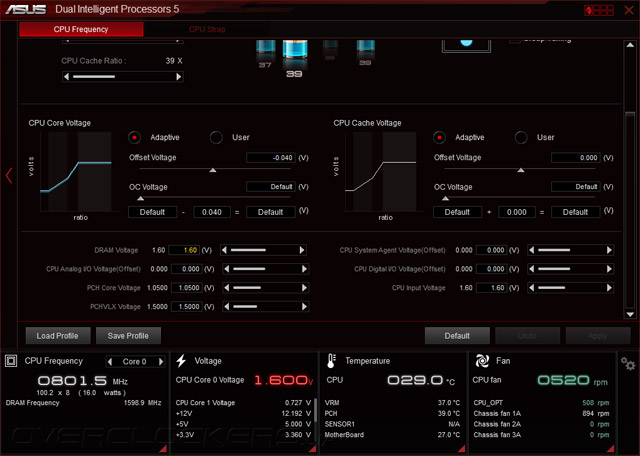Decrease CPU Digital I/O Voltage left arrow
The image size is (640, 456).
coord(531,269)
